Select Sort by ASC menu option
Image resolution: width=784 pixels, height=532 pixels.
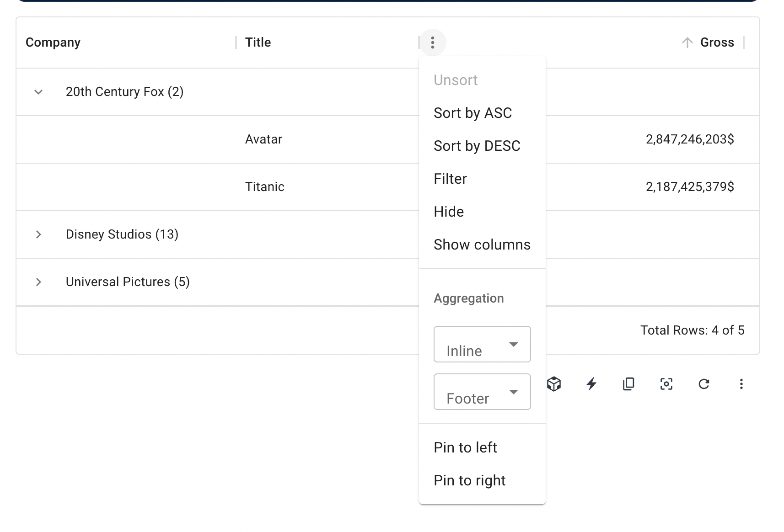click(x=473, y=113)
